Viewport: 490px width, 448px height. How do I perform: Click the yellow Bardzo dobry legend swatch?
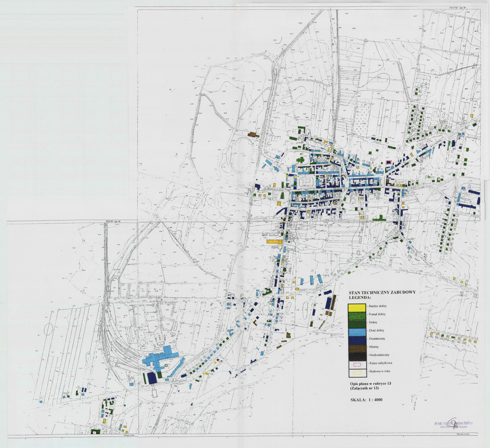click(357, 307)
